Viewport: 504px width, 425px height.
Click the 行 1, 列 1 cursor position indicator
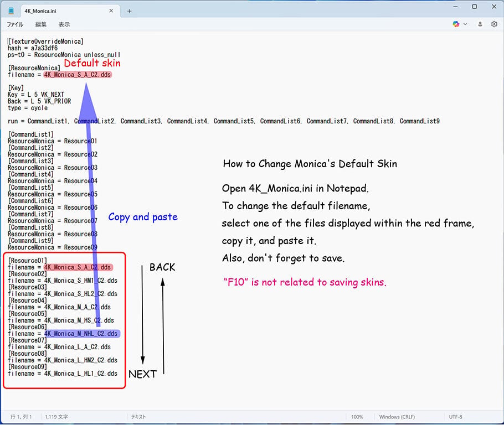(21, 417)
